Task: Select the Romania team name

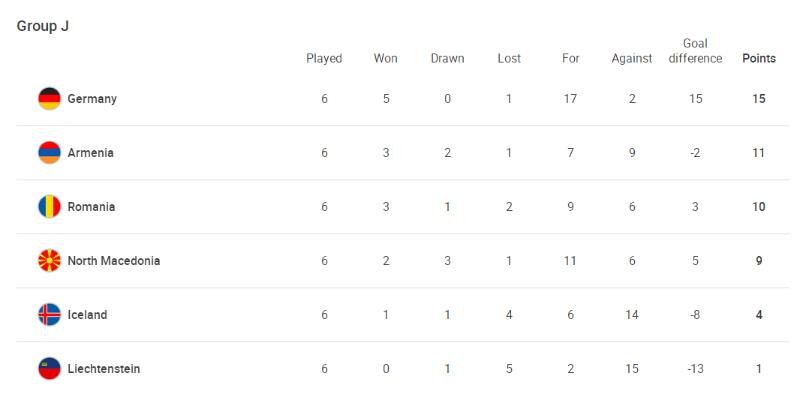Action: click(91, 207)
